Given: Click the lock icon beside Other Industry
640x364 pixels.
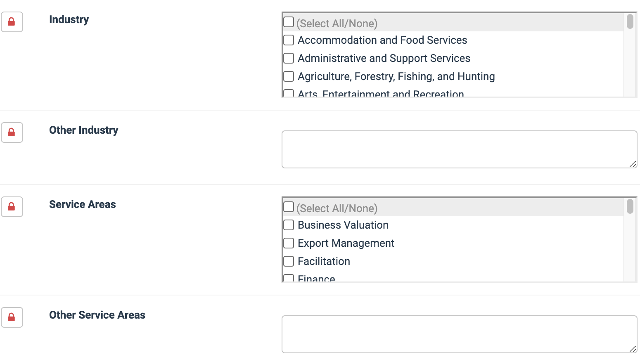Looking at the screenshot, I should [12, 132].
